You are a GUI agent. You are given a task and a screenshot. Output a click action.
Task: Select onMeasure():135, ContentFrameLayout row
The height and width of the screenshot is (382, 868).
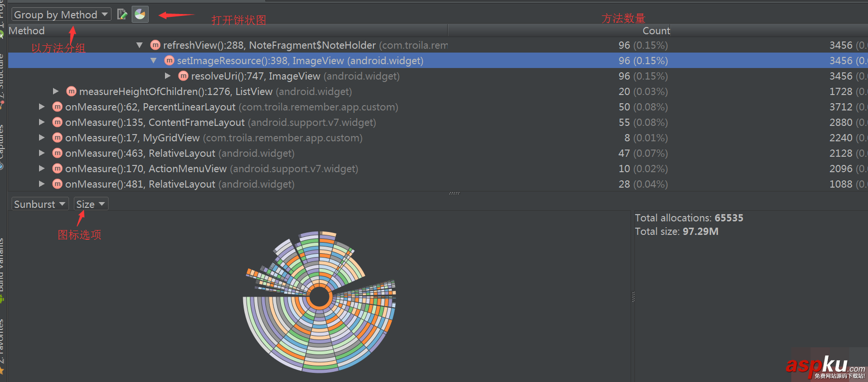click(438, 123)
